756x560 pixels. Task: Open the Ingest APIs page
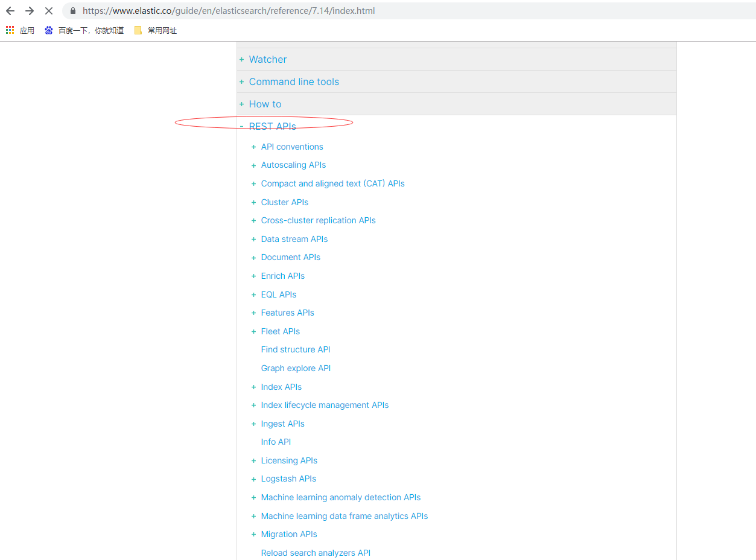tap(283, 424)
